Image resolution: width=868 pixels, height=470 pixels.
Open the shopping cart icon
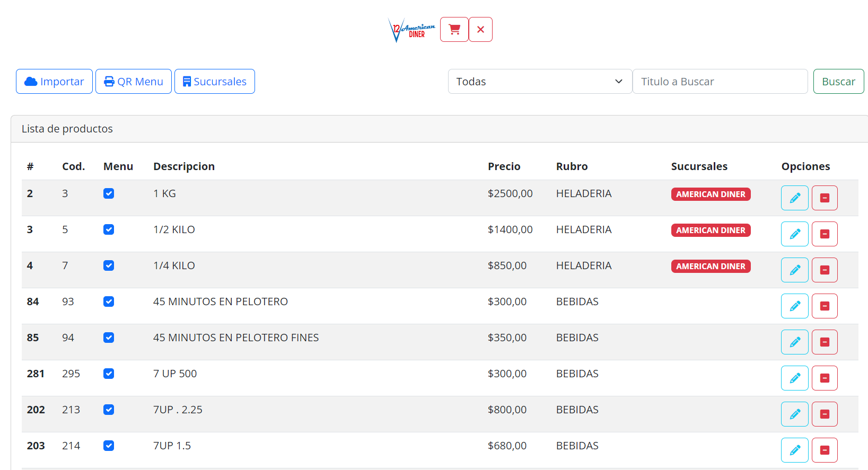pos(454,30)
